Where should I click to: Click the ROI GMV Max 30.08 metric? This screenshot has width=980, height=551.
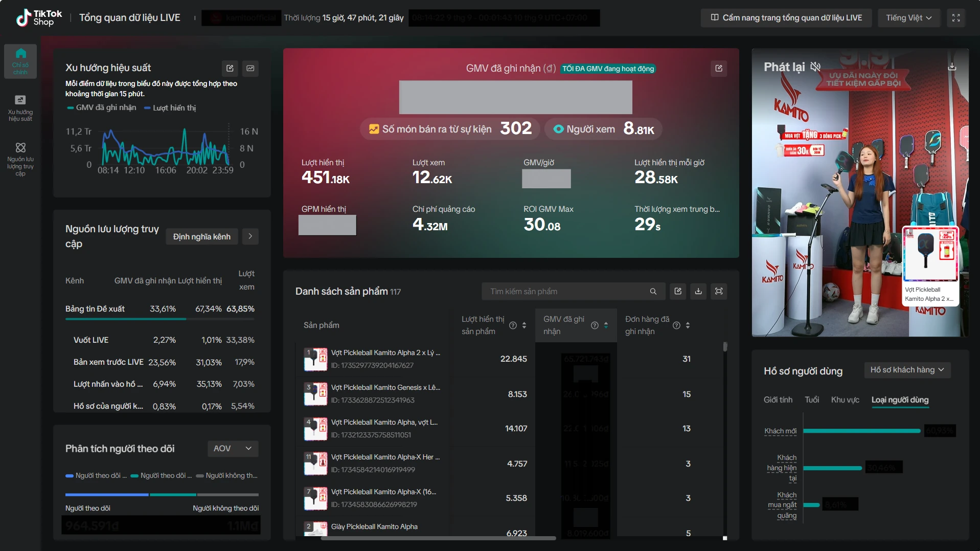[x=548, y=219]
